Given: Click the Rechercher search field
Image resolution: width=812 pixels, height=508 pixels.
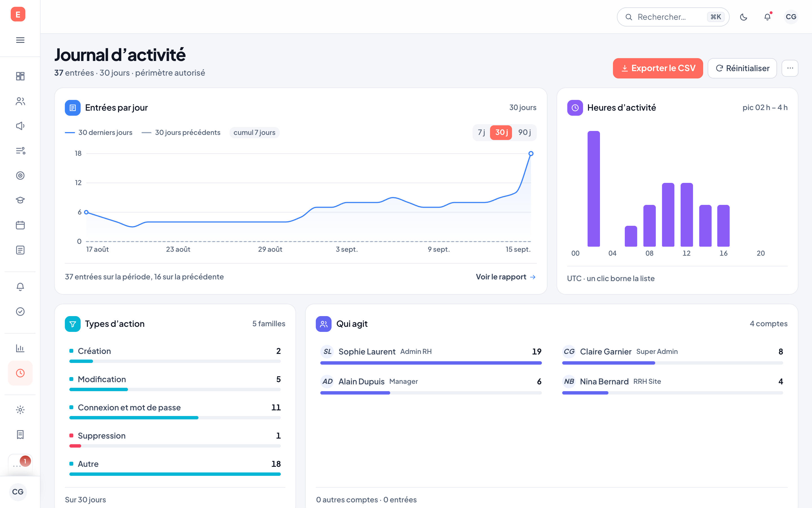Looking at the screenshot, I should click(673, 17).
